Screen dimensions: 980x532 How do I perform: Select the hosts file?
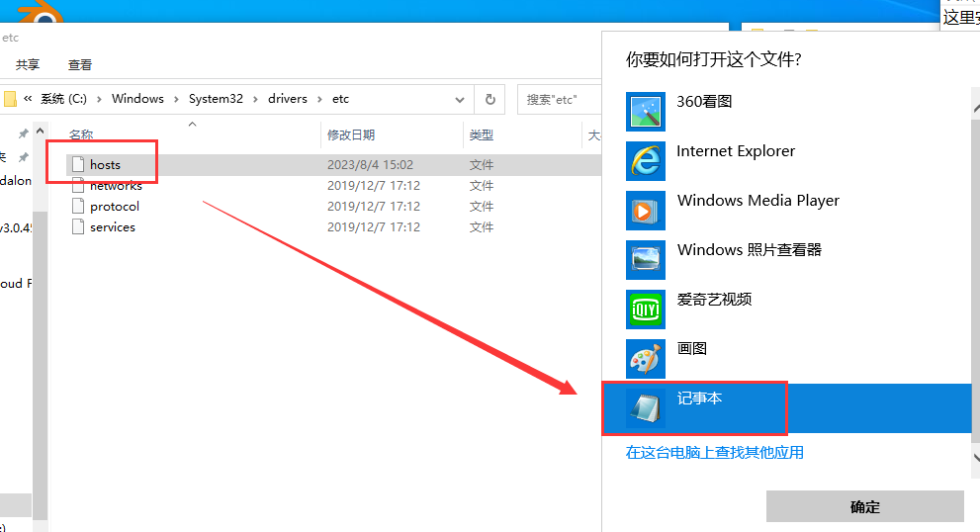click(105, 165)
